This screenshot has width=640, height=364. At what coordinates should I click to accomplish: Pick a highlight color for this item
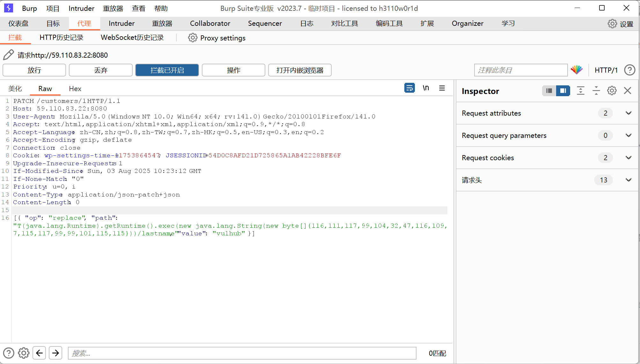576,70
